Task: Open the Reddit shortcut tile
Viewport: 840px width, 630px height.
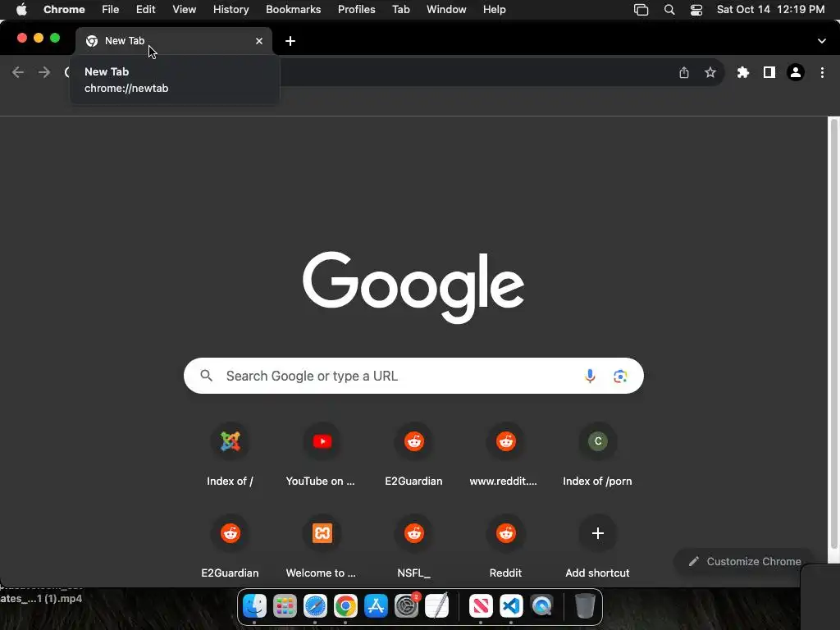Action: [505, 547]
